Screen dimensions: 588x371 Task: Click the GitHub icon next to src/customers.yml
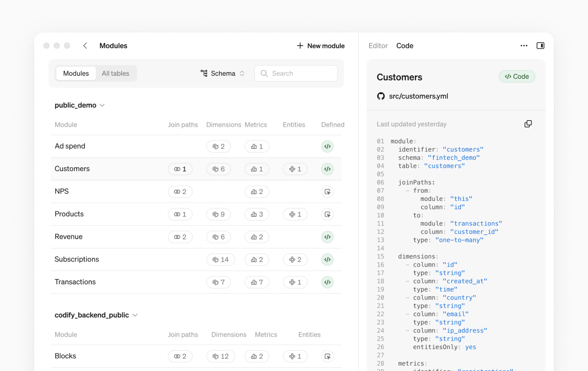coord(381,96)
